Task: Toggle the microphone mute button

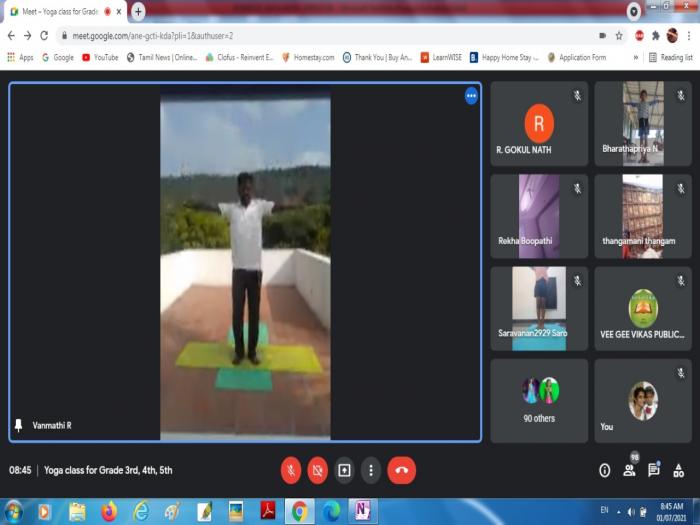Action: pos(291,470)
